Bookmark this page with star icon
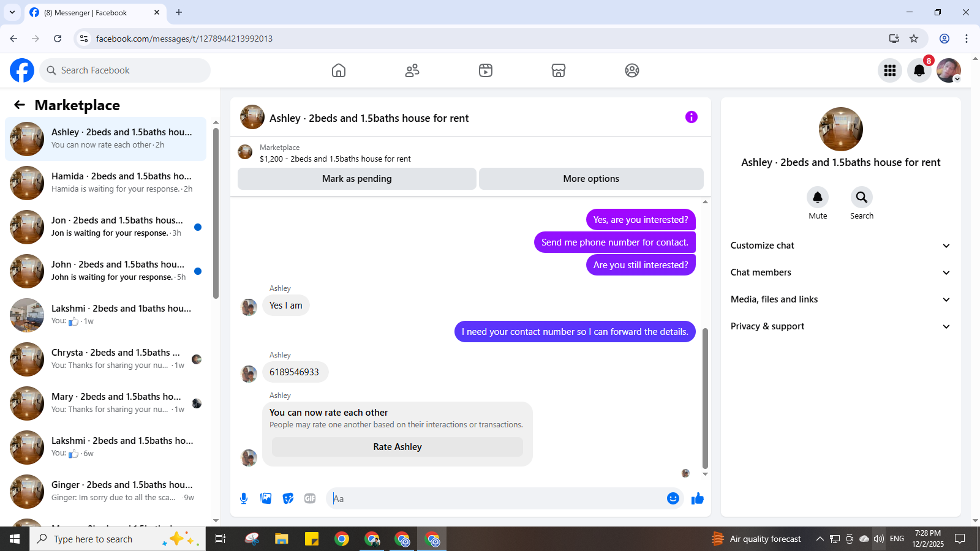Viewport: 980px width, 551px height. coord(914,39)
